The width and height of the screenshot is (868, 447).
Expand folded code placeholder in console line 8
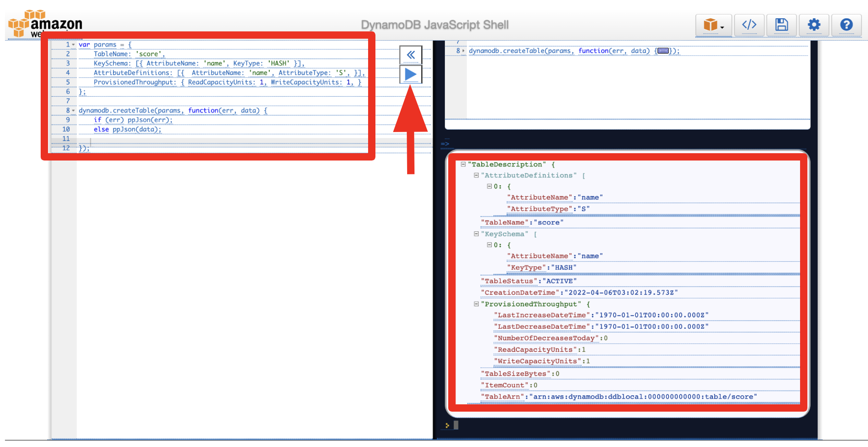(663, 51)
